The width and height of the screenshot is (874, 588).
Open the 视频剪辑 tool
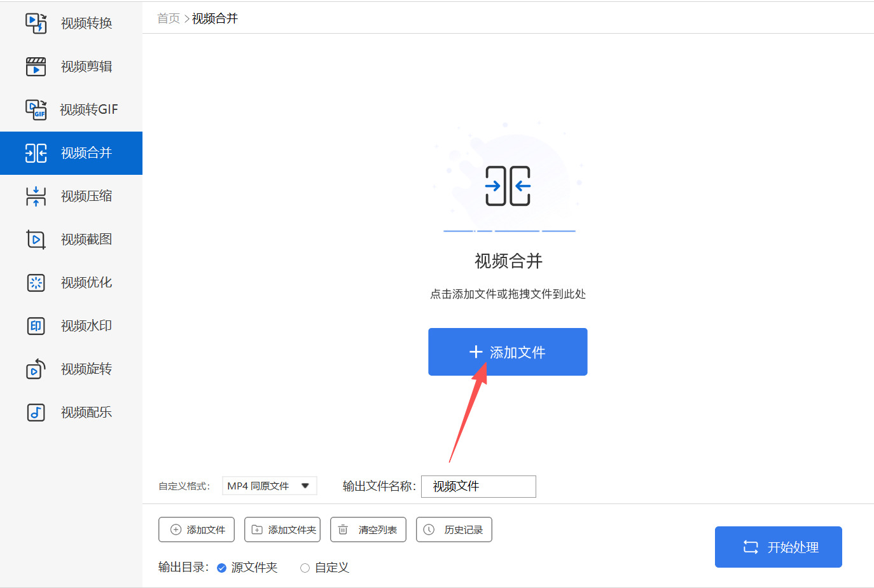tap(71, 66)
